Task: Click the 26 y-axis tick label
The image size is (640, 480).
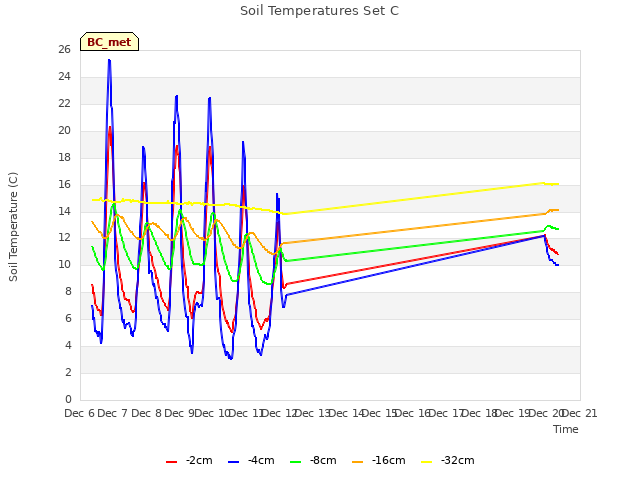Action: tap(64, 49)
